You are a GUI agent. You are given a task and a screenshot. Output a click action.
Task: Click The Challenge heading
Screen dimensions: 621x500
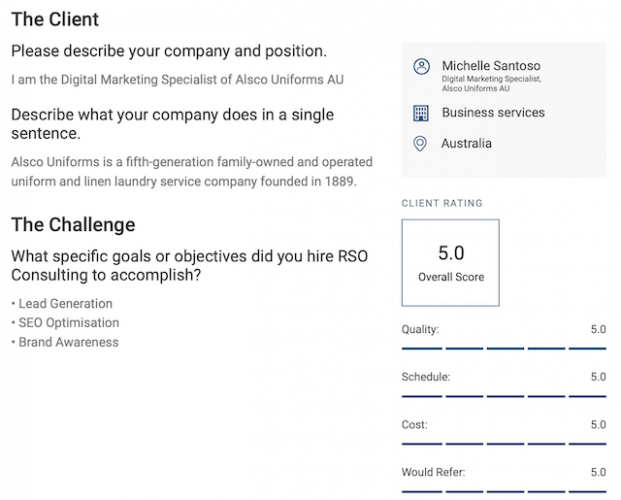[x=73, y=225]
